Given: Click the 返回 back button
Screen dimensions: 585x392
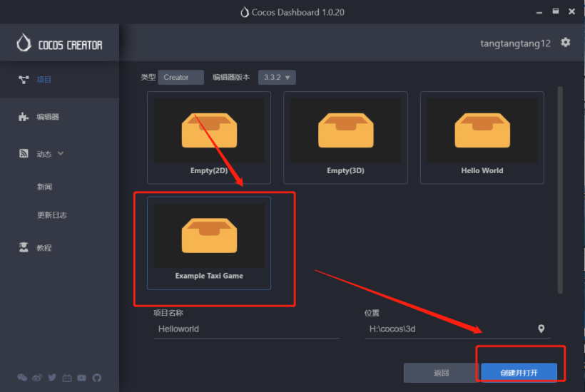Looking at the screenshot, I should pos(441,373).
